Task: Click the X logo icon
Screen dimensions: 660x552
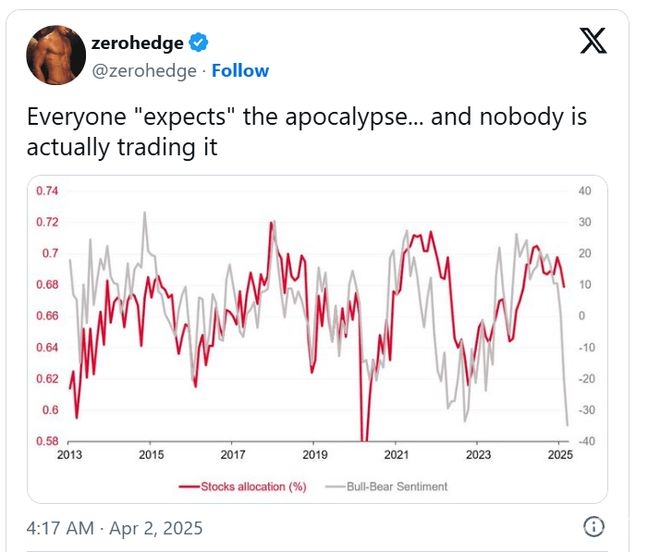Action: 593,41
